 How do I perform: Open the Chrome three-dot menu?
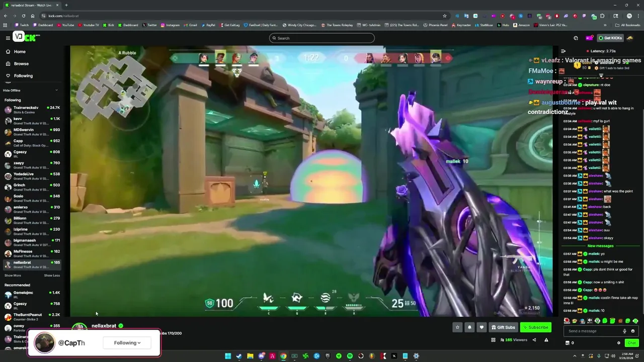(638, 16)
